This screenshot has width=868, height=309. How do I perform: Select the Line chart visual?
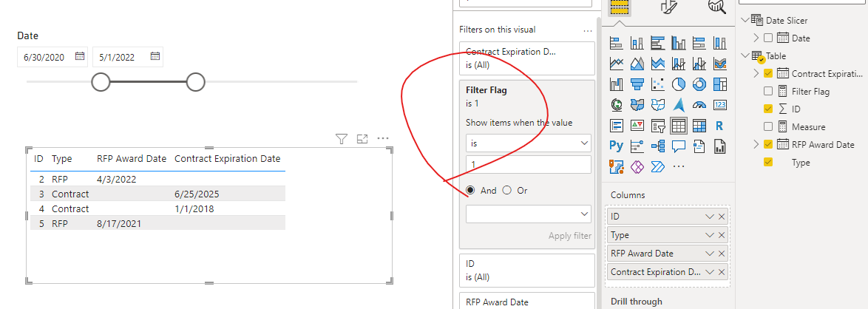[x=616, y=64]
